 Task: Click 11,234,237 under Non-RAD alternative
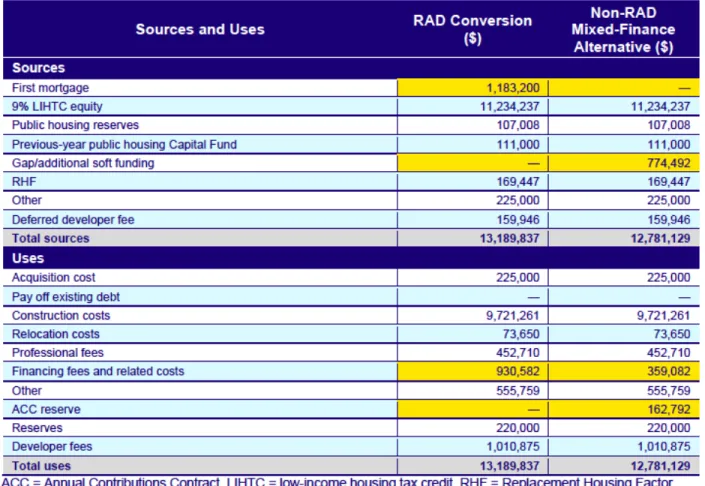coord(660,107)
